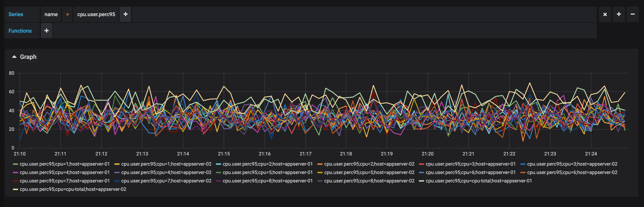Image resolution: width=644 pixels, height=207 pixels.
Task: Open the equals operator dropdown
Action: tap(67, 15)
